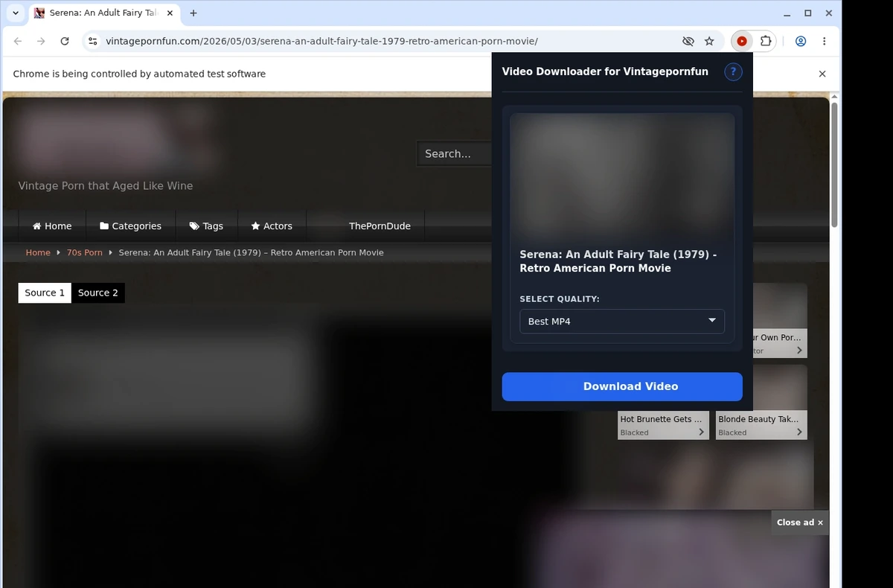Expand the Select Quality dropdown
Image resolution: width=893 pixels, height=588 pixels.
coord(622,322)
